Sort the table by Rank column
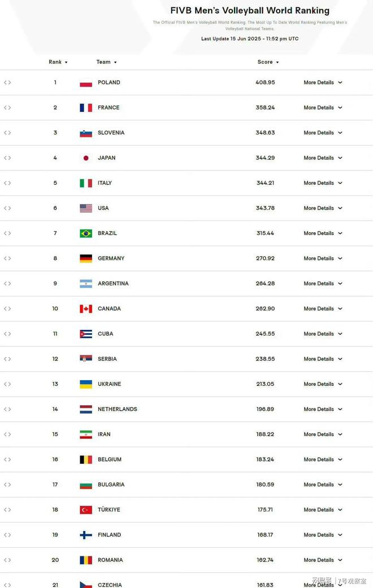Screen dimensions: 373x588 (x=58, y=62)
